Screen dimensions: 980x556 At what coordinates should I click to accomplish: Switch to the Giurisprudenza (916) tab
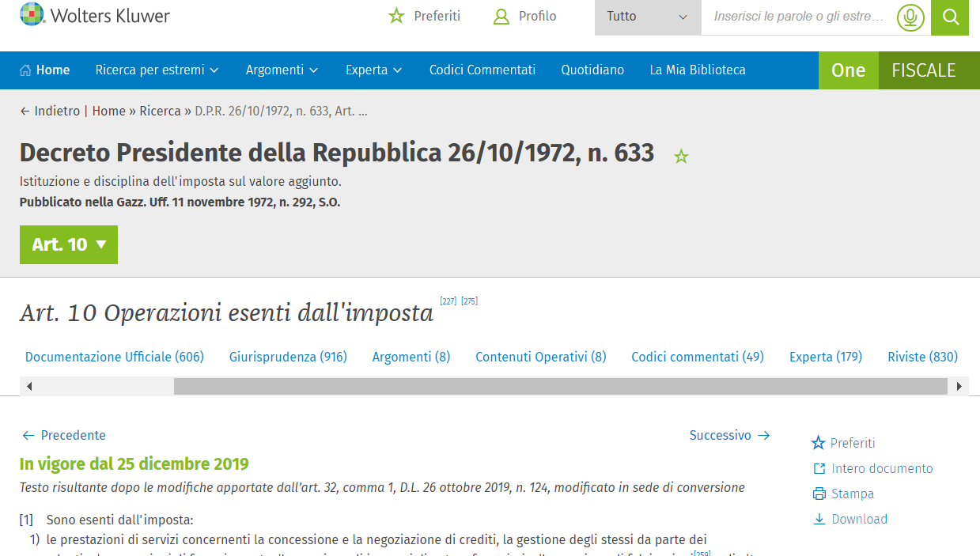pos(288,357)
